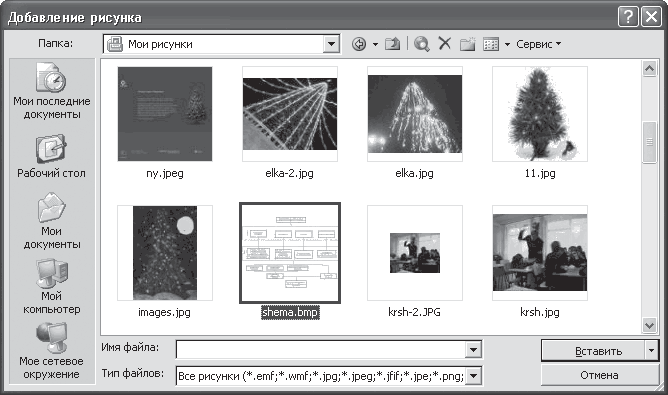Go to Рабочий стол location
This screenshot has width=668, height=395.
(x=52, y=156)
